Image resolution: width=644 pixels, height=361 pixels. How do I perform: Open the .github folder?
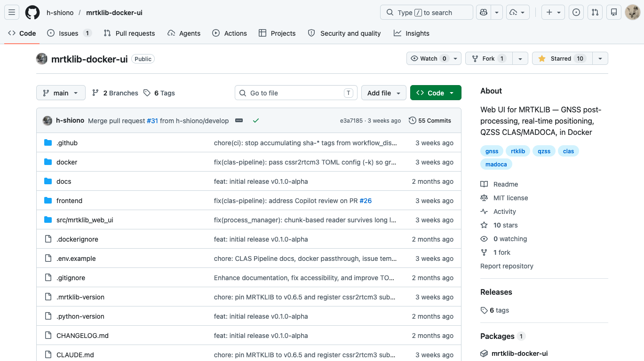click(x=67, y=143)
